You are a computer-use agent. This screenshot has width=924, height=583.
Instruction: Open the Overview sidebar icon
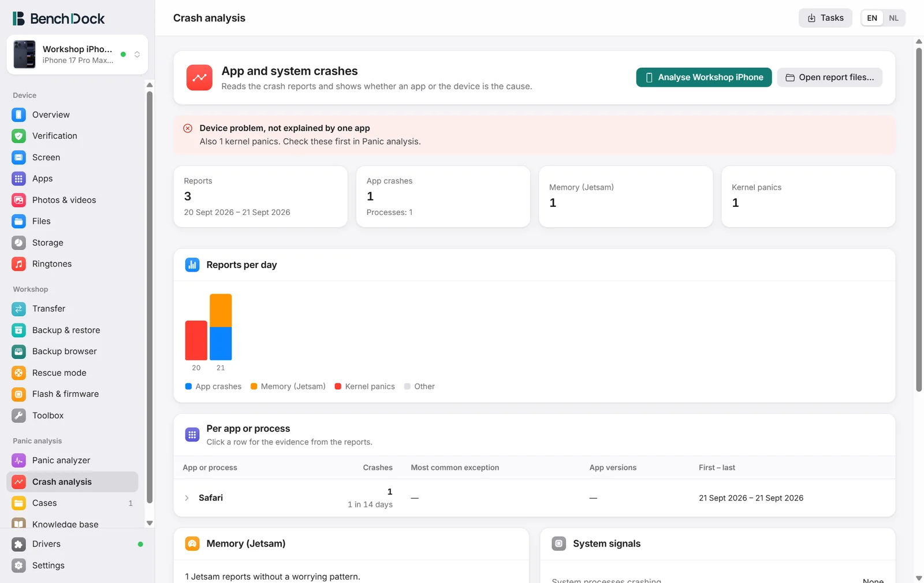click(19, 115)
